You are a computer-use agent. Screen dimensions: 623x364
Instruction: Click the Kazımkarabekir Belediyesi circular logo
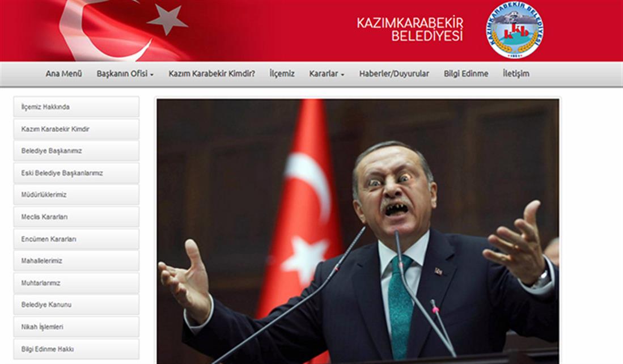click(514, 30)
